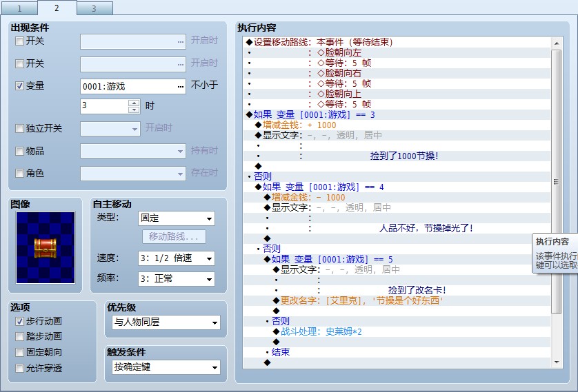The height and width of the screenshot is (392, 578).
Task: Uncheck the 变量 condition checkbox
Action: (x=19, y=85)
